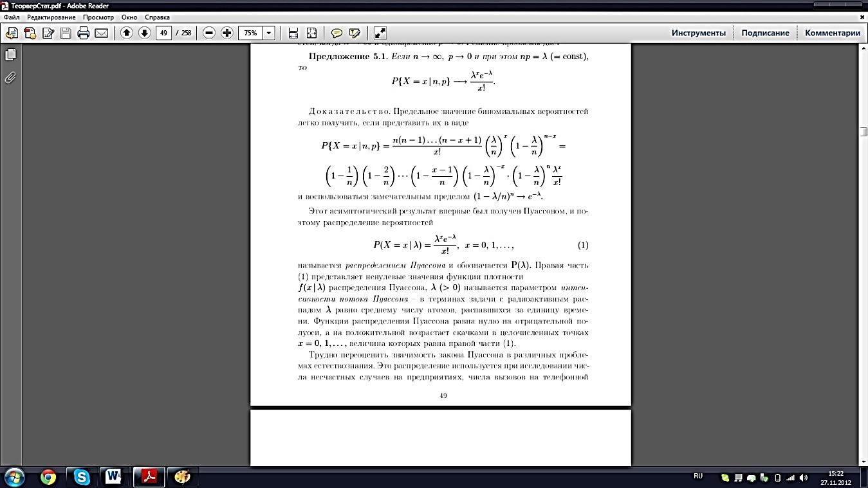Screen dimensions: 868x488
Task: Click the page number field showing 49
Action: [163, 33]
